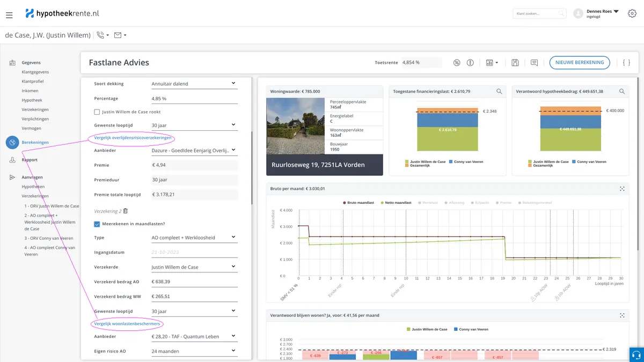Viewport: 644px width, 362px height.
Task: Click magnifier on Verantwoord hypotheekbedrag card
Action: 622,92
